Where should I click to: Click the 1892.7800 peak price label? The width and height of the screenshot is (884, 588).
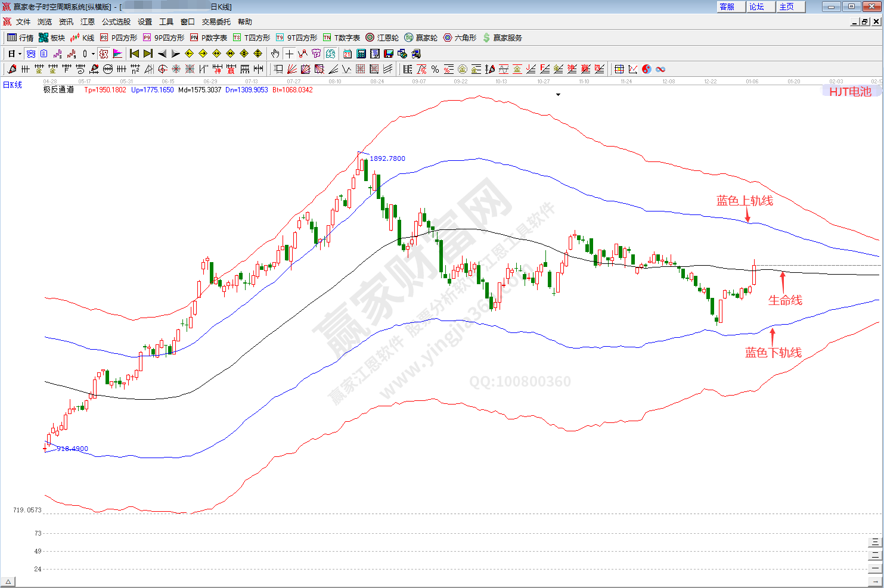pos(387,158)
